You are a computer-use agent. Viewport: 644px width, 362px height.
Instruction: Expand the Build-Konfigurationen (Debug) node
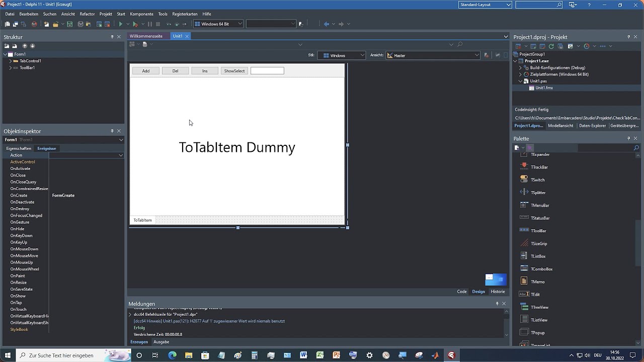pyautogui.click(x=521, y=67)
